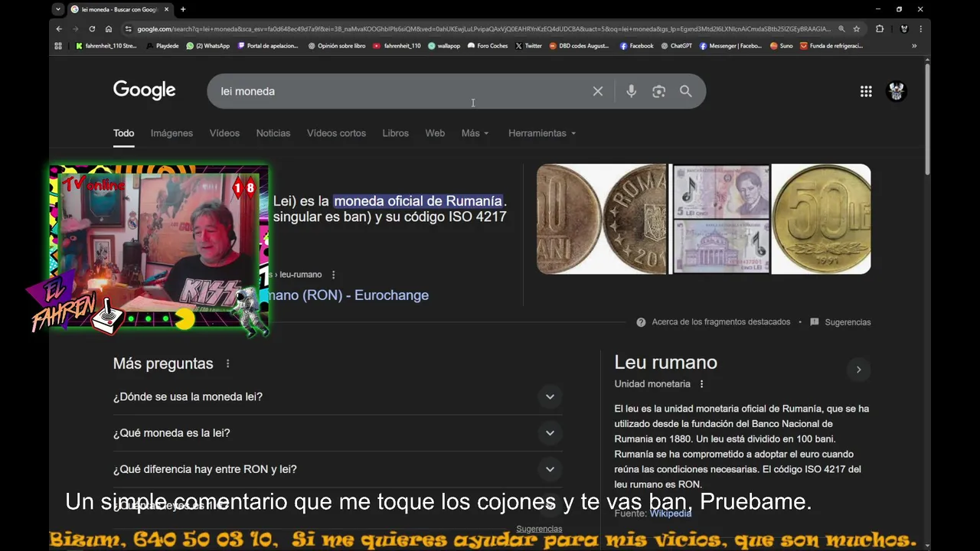Close the 'lei moneda' tab
This screenshot has width=980, height=551.
[166, 9]
